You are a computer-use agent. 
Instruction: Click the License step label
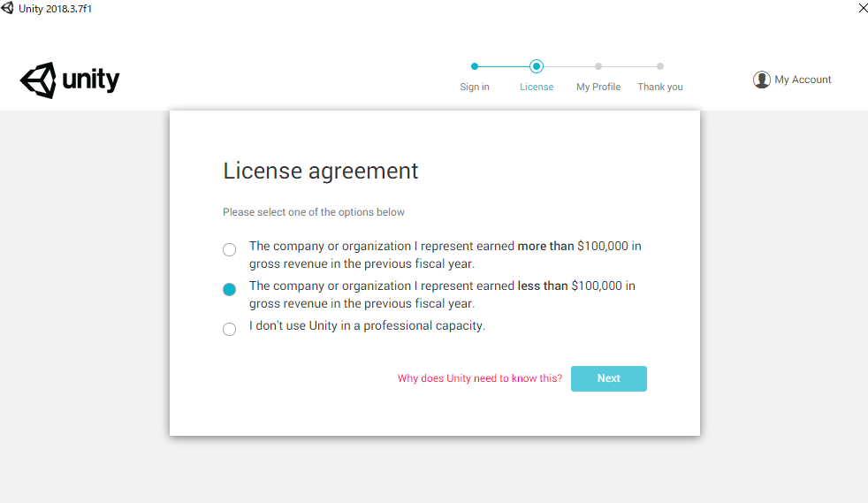(x=537, y=87)
